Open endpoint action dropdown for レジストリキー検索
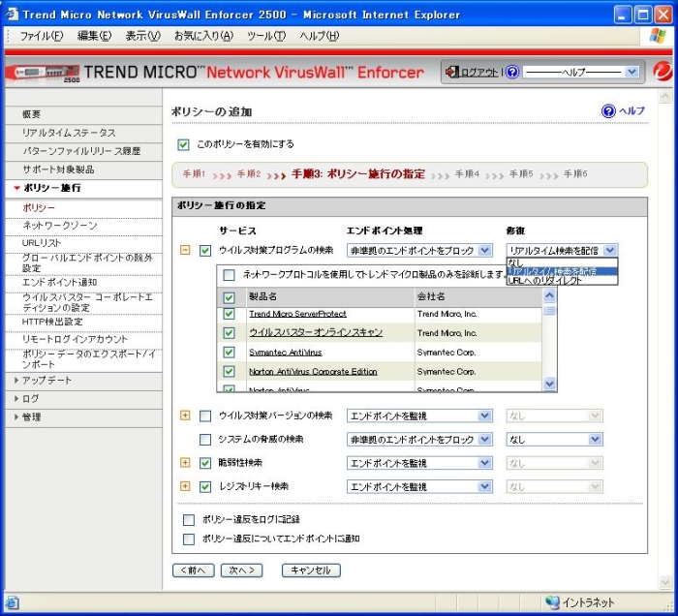Viewport: 678px width, 616px height. (419, 487)
